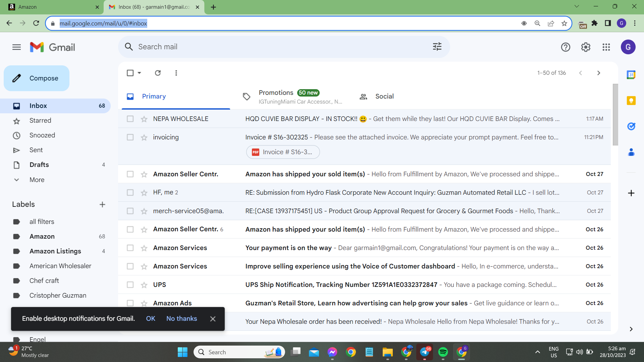The image size is (644, 362).
Task: Expand the More section in left sidebar
Action: pos(37,180)
